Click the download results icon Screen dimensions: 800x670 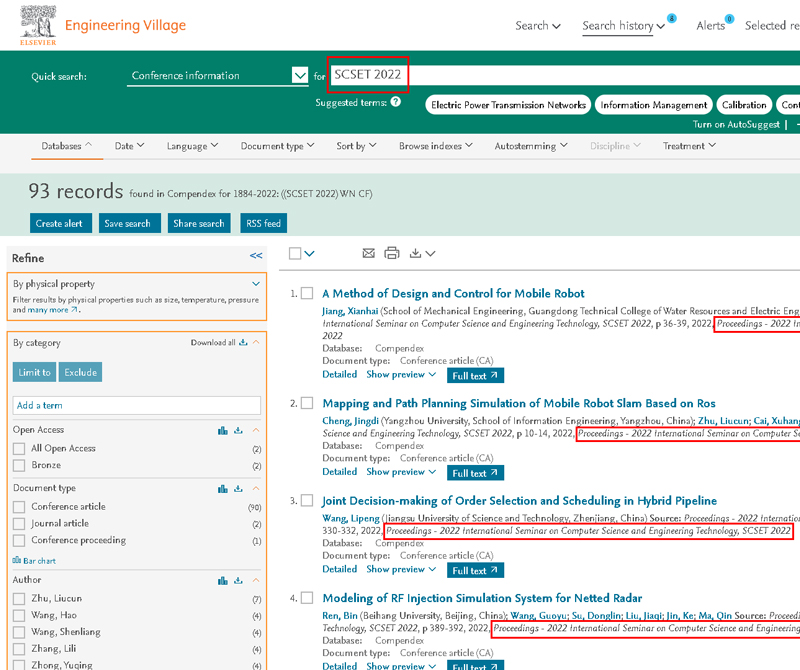tap(416, 253)
